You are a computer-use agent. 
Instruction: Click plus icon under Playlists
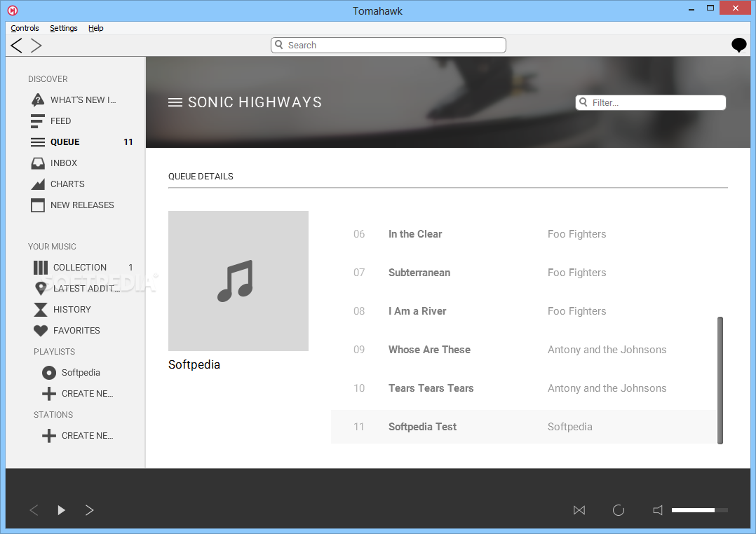click(48, 394)
